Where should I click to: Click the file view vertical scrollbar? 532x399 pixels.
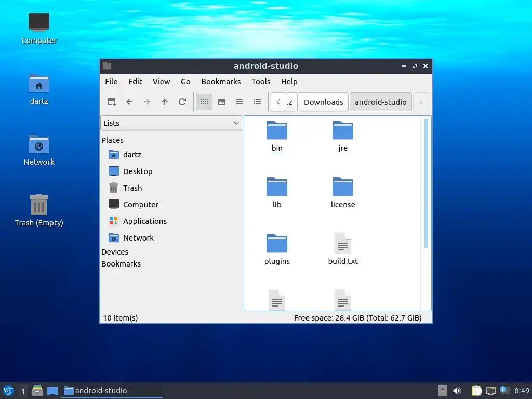click(426, 183)
